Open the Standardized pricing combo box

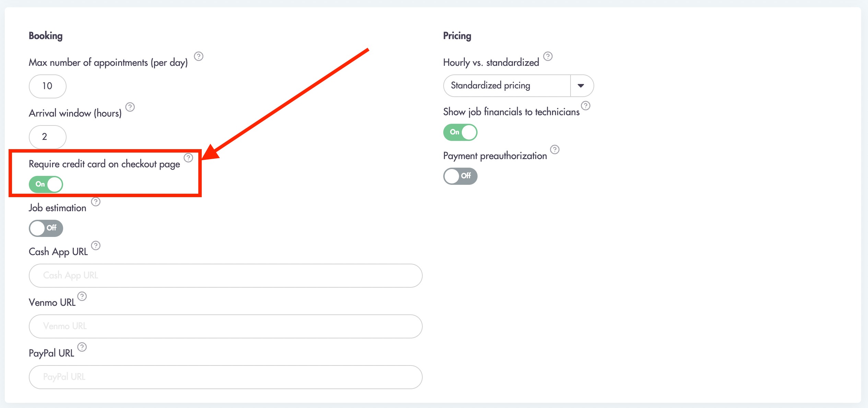[518, 86]
